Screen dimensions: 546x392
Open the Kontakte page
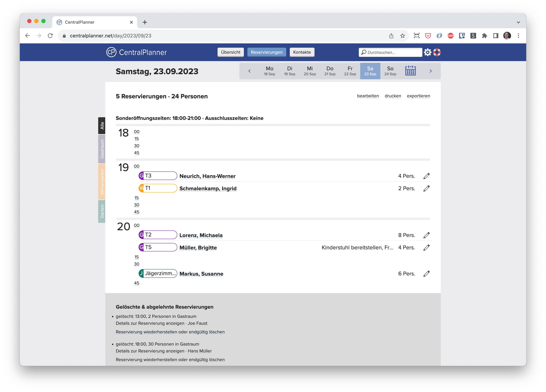[302, 52]
